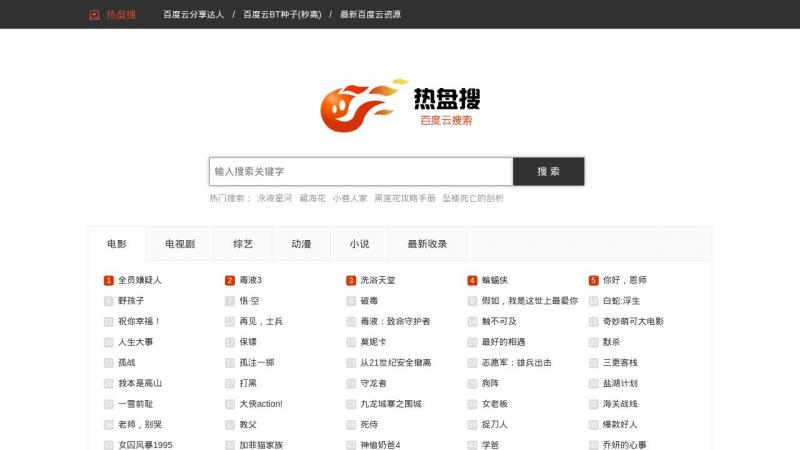The height and width of the screenshot is (450, 800).
Task: Open 百度云分享达人 link in top bar
Action: point(193,15)
